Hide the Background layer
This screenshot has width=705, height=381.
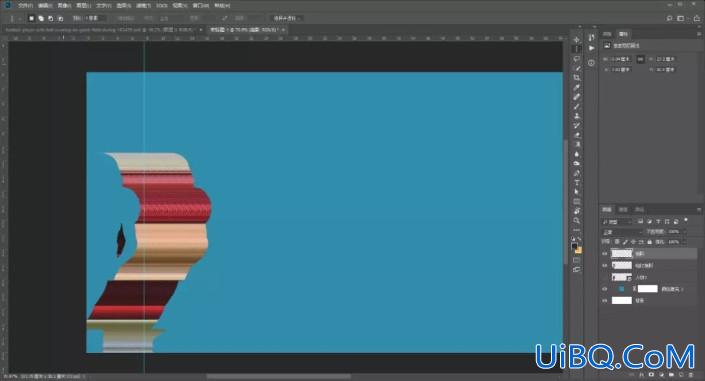point(605,300)
